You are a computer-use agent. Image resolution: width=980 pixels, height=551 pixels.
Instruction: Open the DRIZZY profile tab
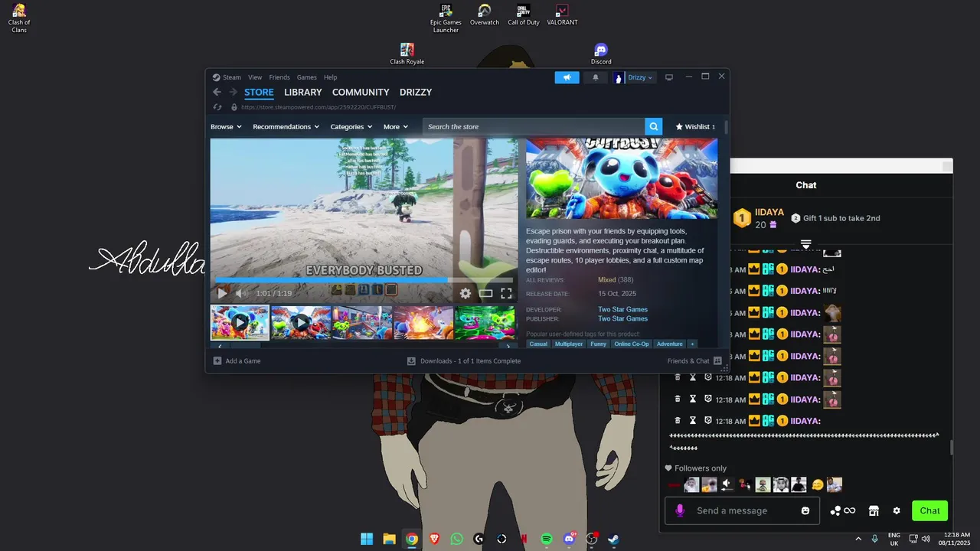tap(416, 92)
